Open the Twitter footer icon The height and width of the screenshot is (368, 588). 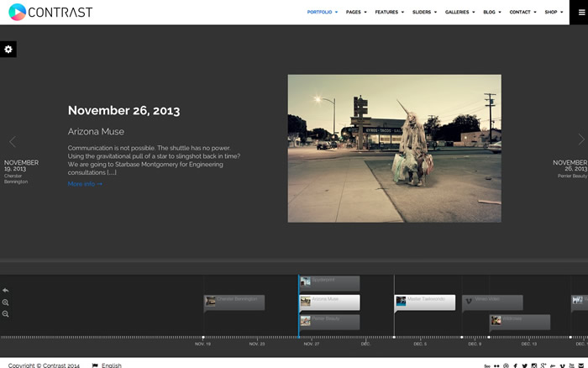(x=525, y=365)
